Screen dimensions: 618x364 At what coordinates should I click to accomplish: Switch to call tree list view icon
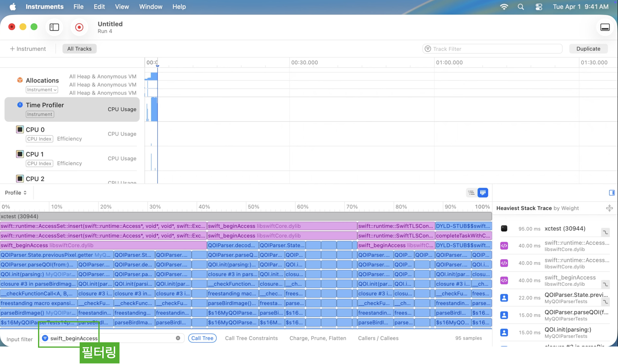tap(471, 193)
